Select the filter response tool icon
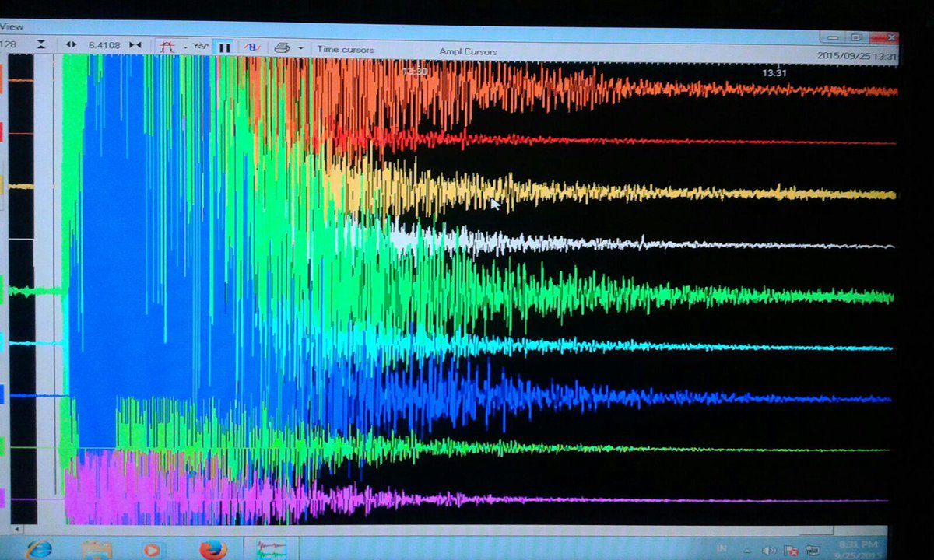This screenshot has height=560, width=934. click(167, 46)
